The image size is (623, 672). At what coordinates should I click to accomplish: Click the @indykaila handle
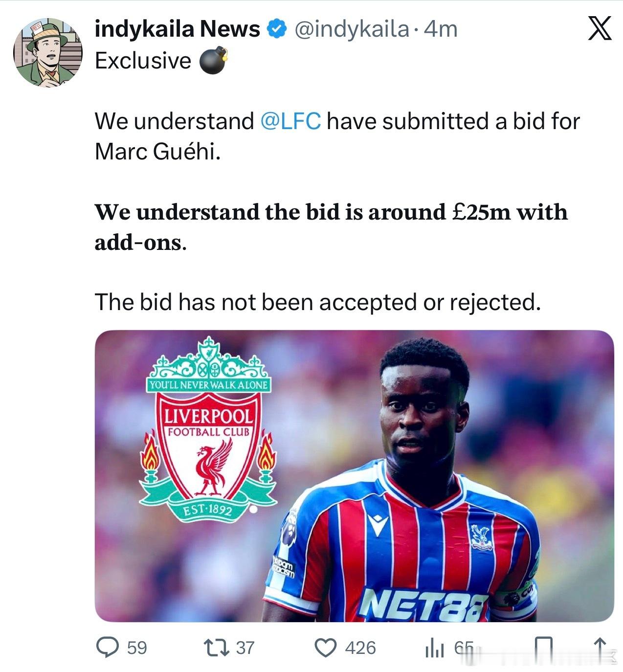(x=352, y=29)
